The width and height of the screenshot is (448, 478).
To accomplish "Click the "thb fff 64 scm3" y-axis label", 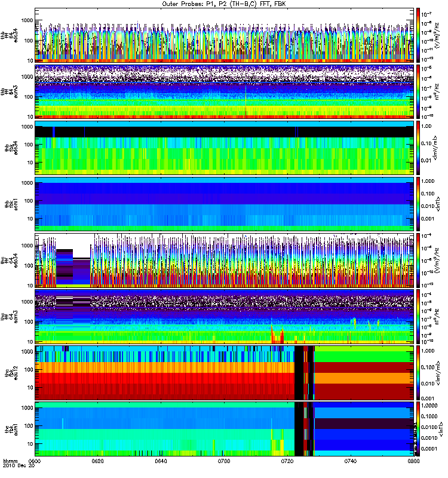I will [9, 92].
